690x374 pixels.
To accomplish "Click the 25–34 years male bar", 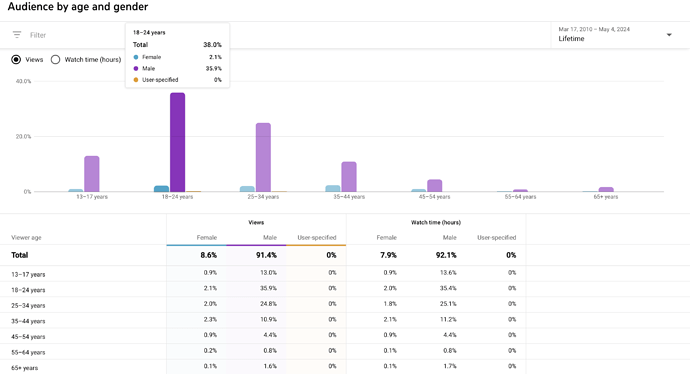I will click(x=263, y=158).
